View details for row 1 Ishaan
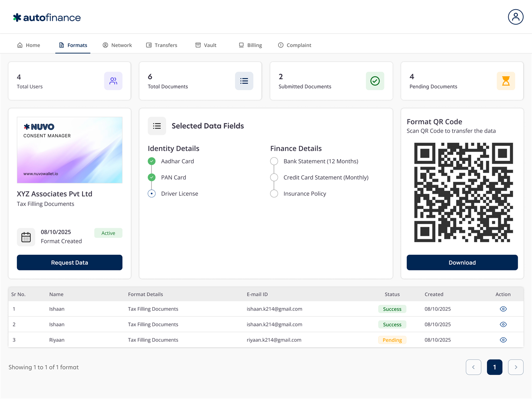The height and width of the screenshot is (399, 532). pos(503,309)
